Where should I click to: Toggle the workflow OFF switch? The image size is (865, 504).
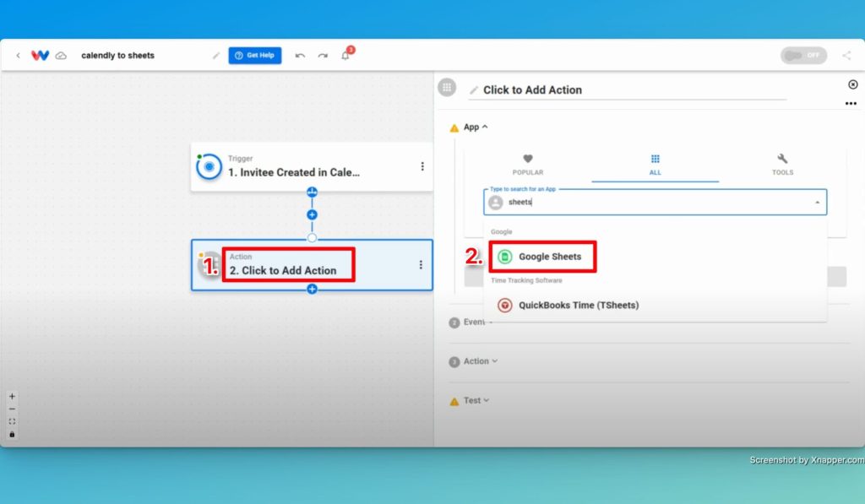click(x=803, y=55)
